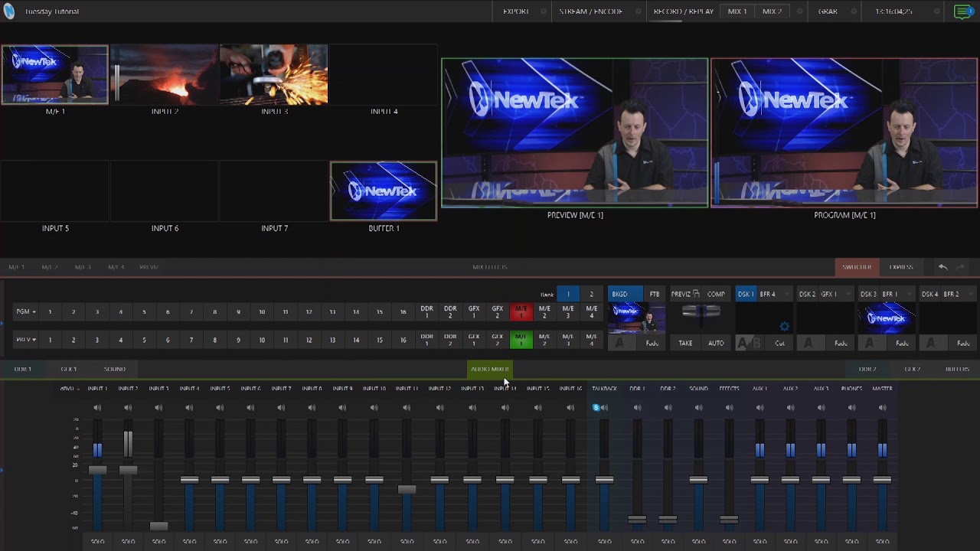
Task: Toggle SOLO for INPUT 11
Action: point(407,542)
